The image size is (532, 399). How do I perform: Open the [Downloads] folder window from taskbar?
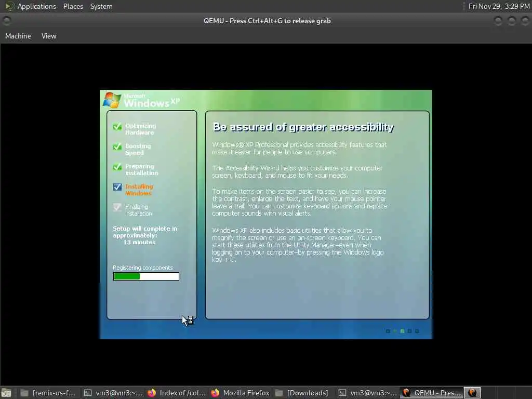coord(302,393)
